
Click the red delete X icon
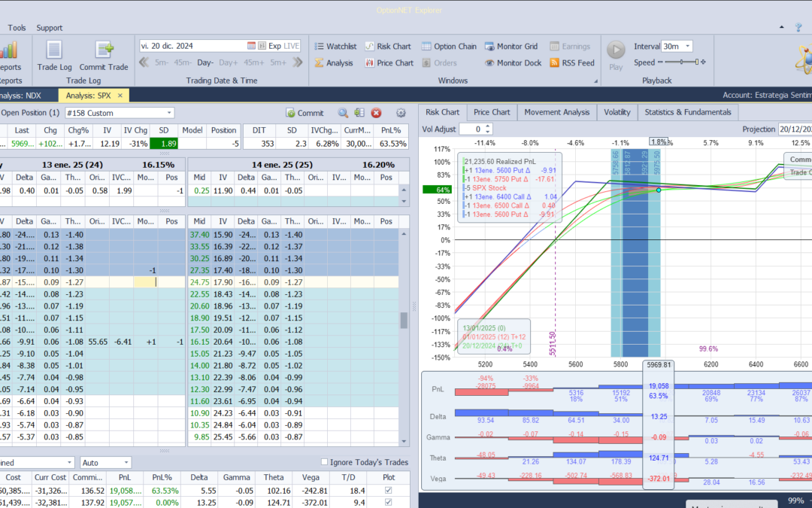pyautogui.click(x=377, y=112)
